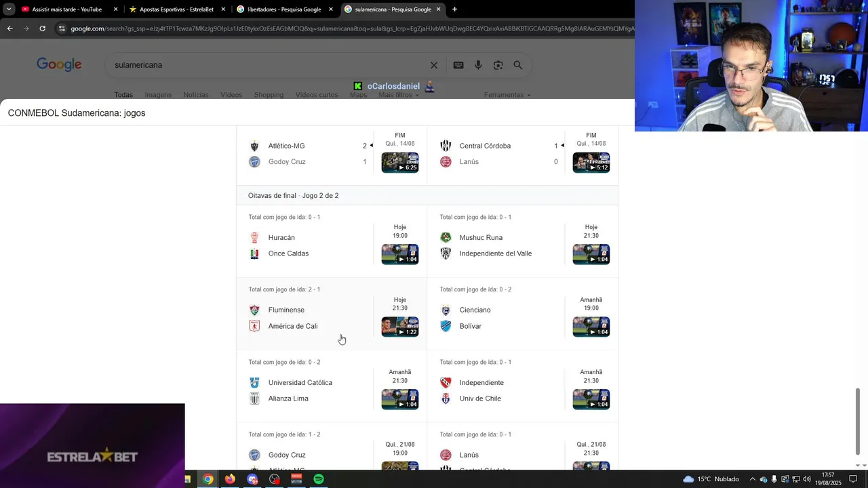Select the 'Fluminense' team name
Image resolution: width=868 pixels, height=488 pixels.
click(x=286, y=310)
